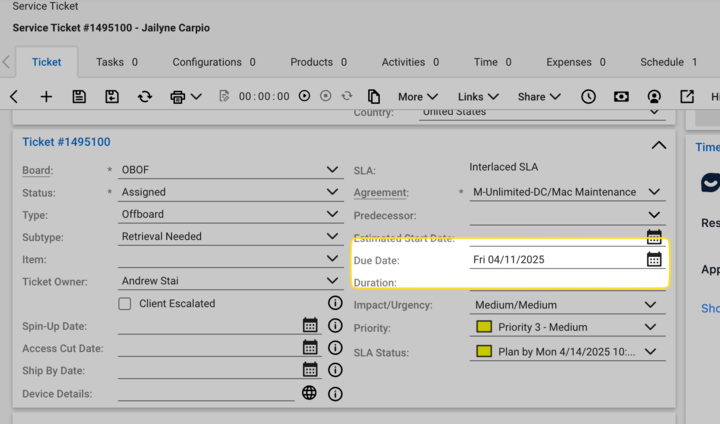Open the Schedule tab
The width and height of the screenshot is (720, 424).
pos(669,62)
